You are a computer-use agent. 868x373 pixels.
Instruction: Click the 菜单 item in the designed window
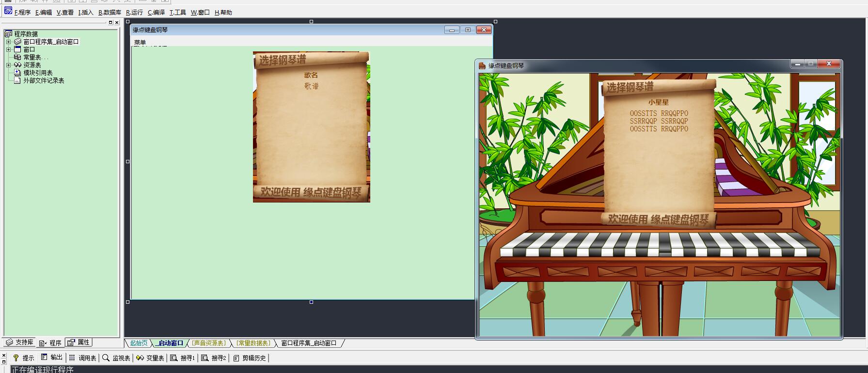140,43
